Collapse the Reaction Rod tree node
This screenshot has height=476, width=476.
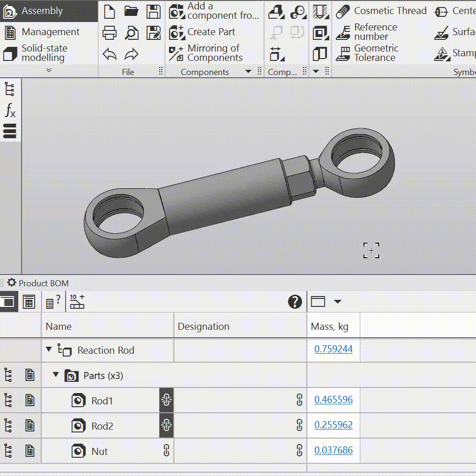49,350
